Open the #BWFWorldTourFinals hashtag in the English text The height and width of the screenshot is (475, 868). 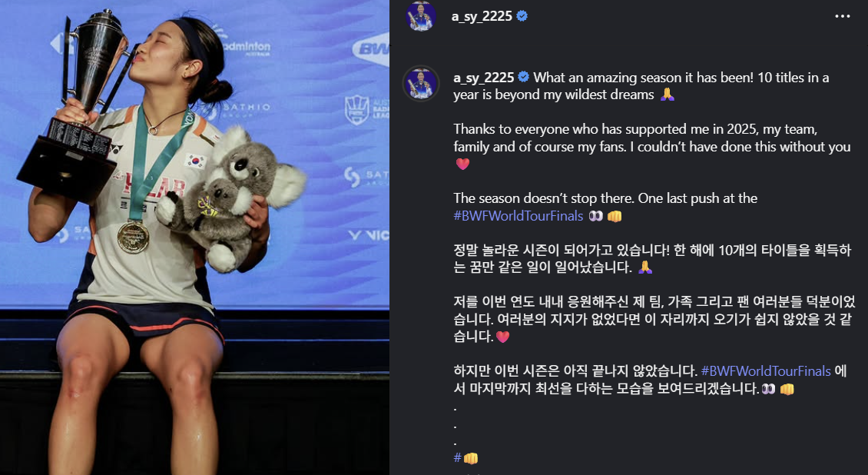[x=518, y=215]
